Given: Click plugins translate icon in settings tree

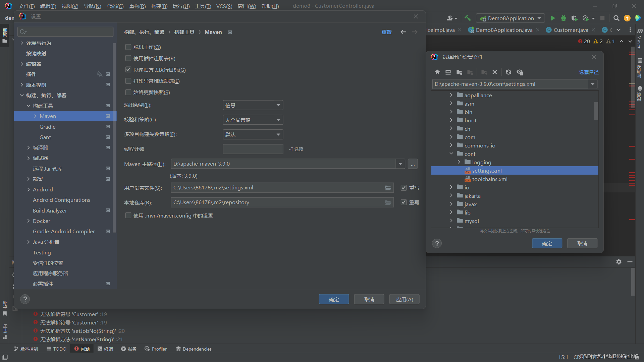Looking at the screenshot, I should (99, 74).
